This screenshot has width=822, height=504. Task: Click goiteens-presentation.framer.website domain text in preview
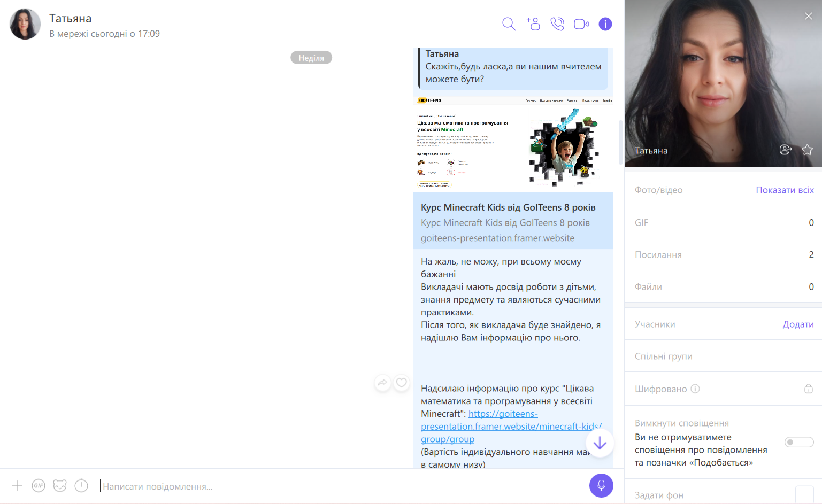point(497,238)
